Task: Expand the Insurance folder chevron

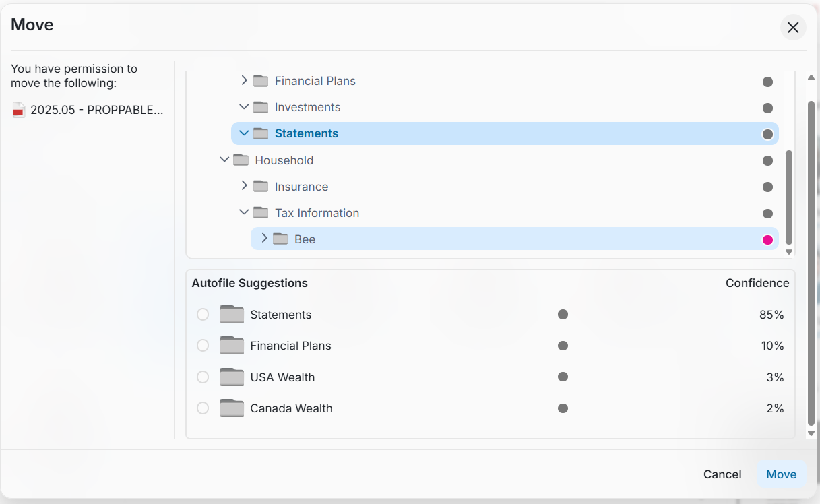Action: point(244,185)
